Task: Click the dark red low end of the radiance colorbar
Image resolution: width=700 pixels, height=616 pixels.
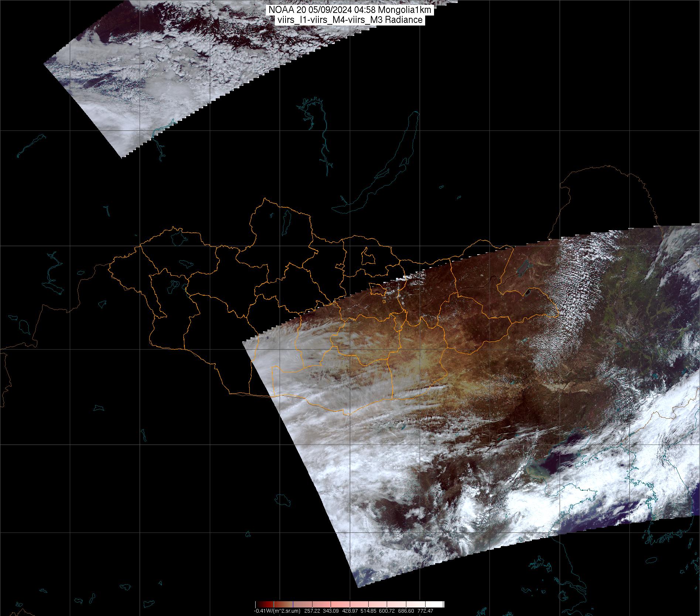Action: point(264,604)
